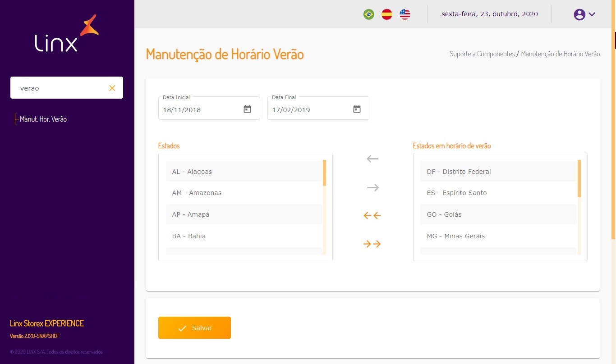The image size is (616, 364).
Task: Edit the Data Inicial date field
Action: (x=209, y=108)
